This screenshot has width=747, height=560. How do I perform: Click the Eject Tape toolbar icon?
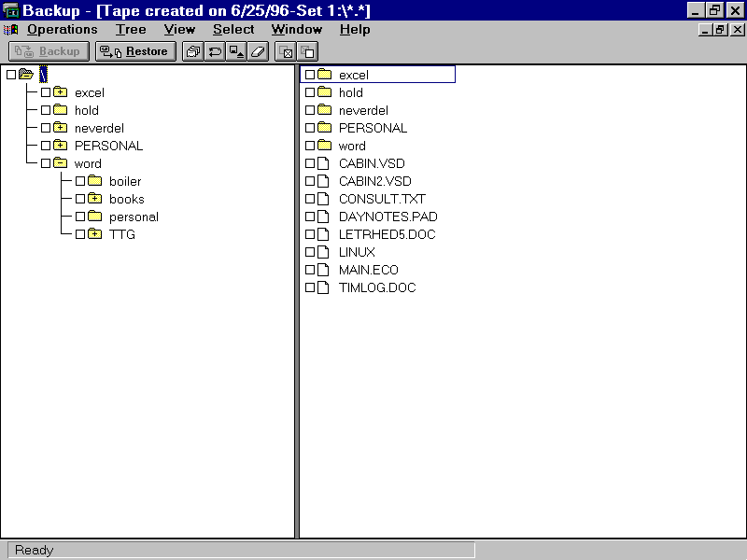coord(237,51)
